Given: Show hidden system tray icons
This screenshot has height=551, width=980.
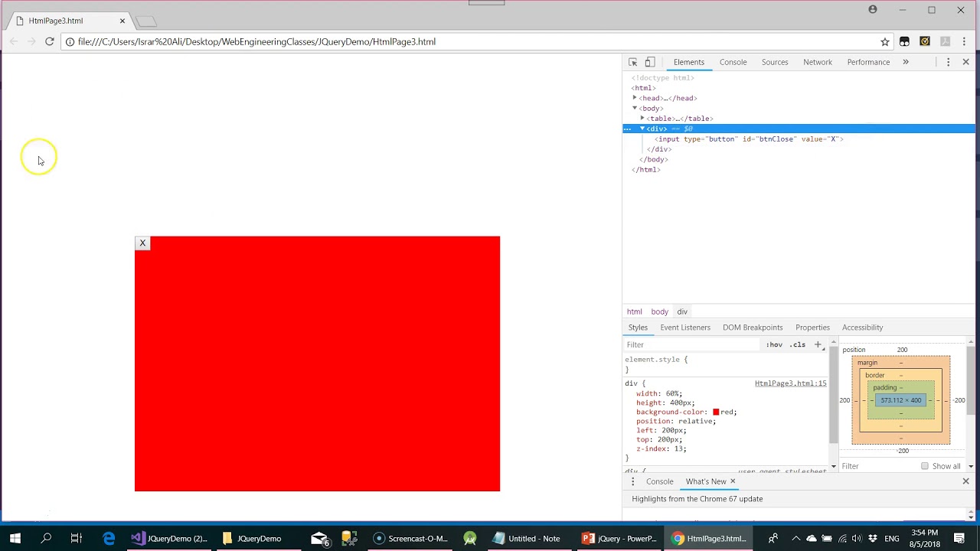Looking at the screenshot, I should 795,538.
